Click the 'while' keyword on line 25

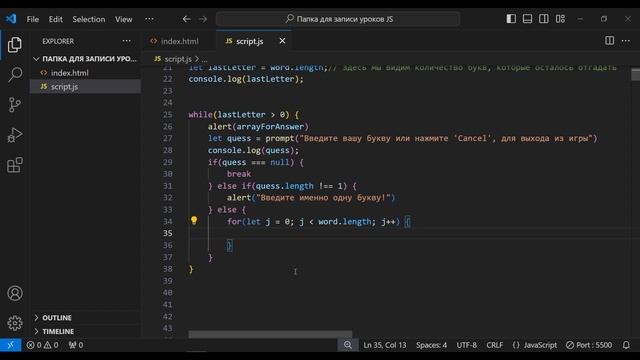pyautogui.click(x=200, y=114)
